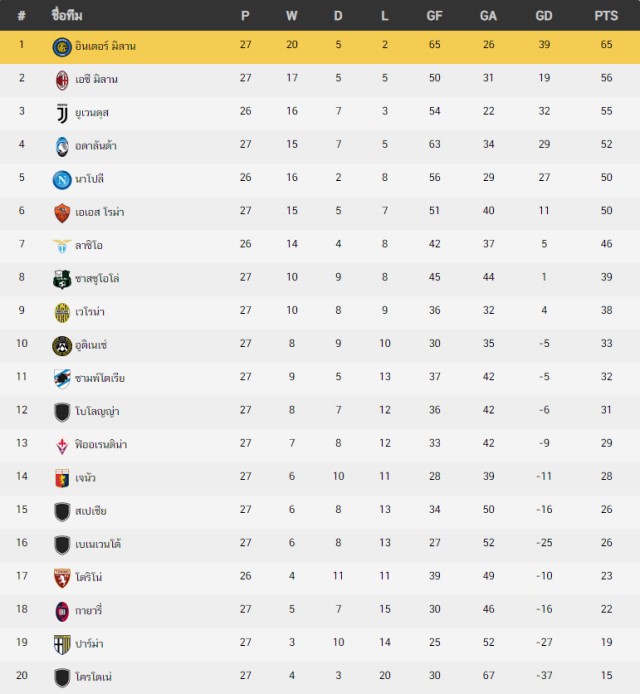Click the Parma yellow-blue crest

point(62,645)
